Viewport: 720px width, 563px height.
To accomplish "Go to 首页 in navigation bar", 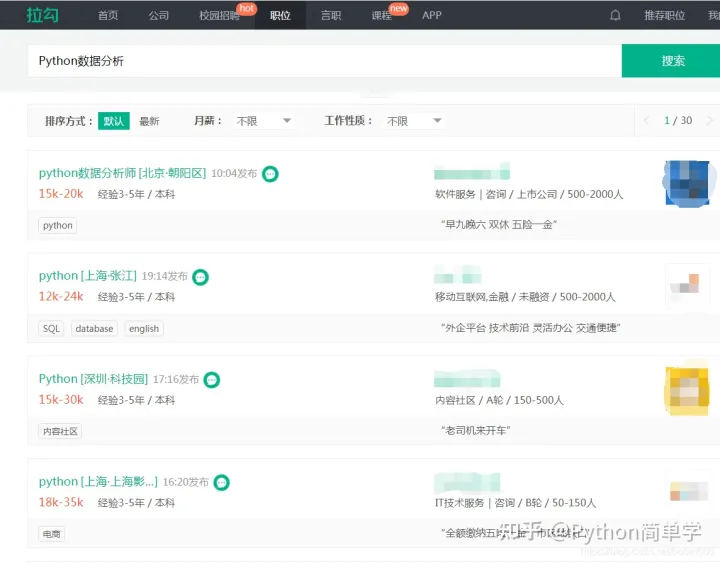I will point(108,15).
